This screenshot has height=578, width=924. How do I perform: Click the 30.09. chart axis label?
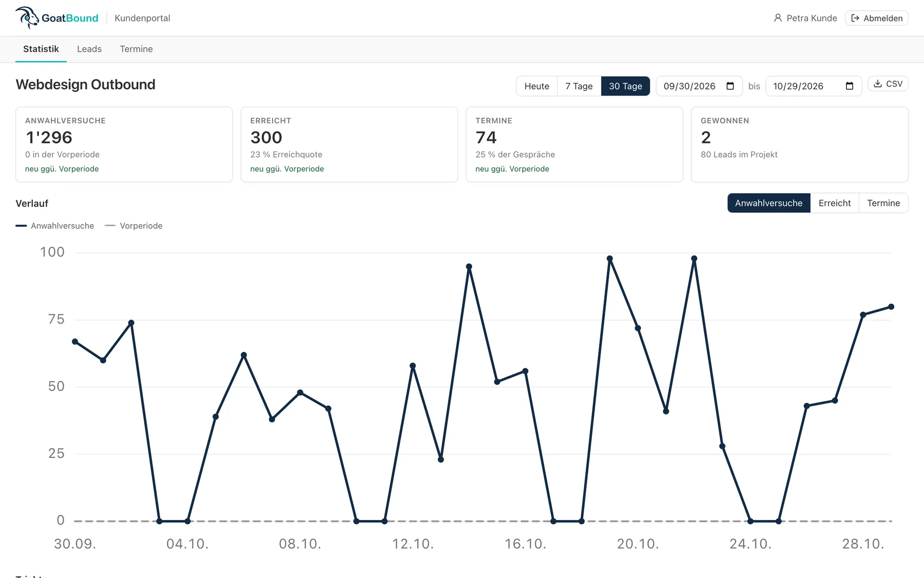tap(75, 544)
